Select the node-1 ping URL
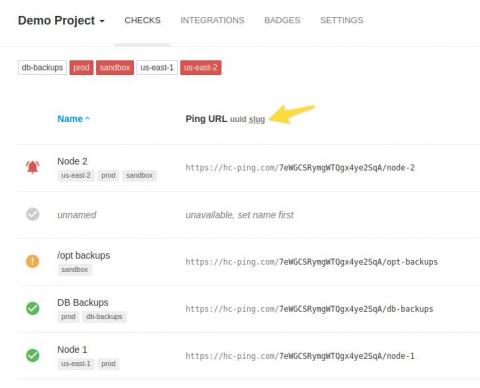Image resolution: width=480 pixels, height=388 pixels. pos(300,356)
